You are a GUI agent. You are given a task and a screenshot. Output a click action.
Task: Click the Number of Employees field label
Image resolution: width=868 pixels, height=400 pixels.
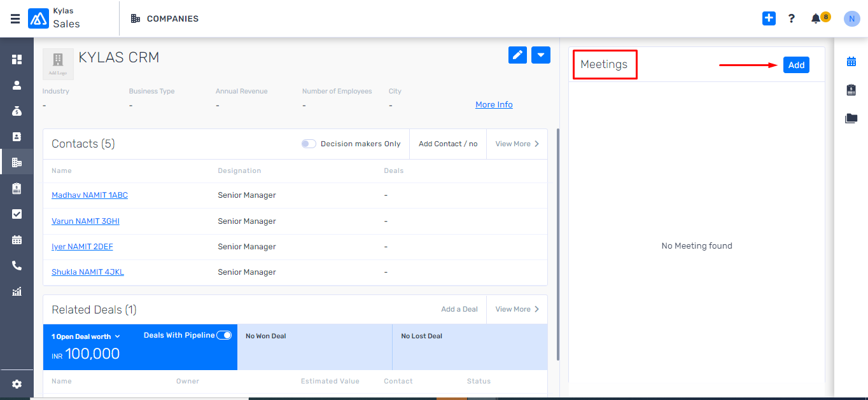[337, 92]
